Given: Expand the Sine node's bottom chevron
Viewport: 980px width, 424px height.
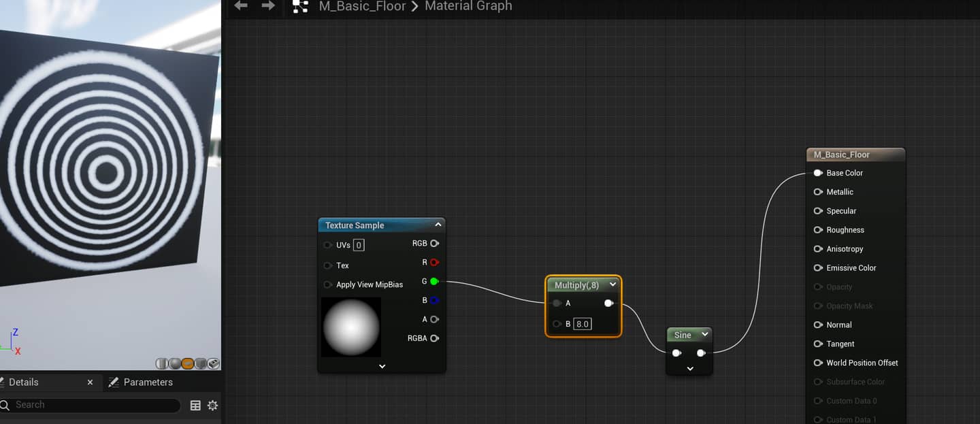Looking at the screenshot, I should coord(689,368).
